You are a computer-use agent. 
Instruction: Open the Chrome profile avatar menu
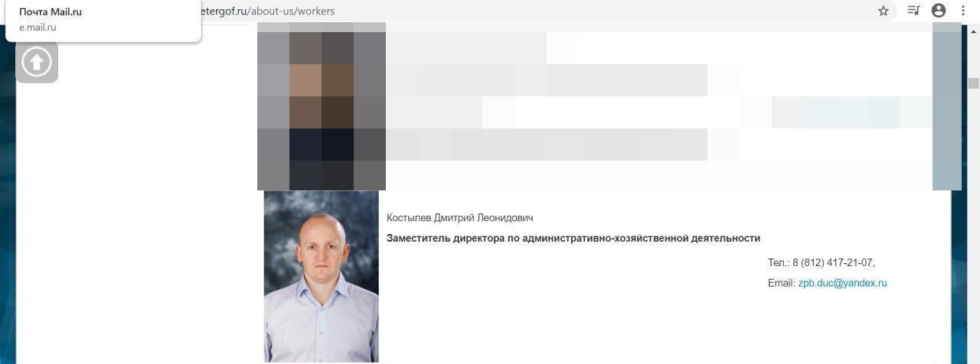(x=939, y=11)
